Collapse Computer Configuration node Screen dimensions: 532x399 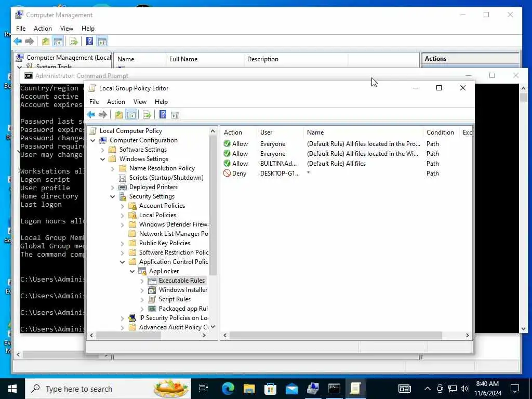click(92, 140)
